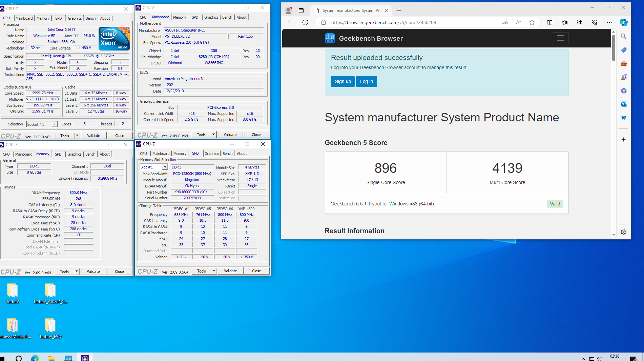Click the Intel Xeon inside logo

click(x=115, y=39)
